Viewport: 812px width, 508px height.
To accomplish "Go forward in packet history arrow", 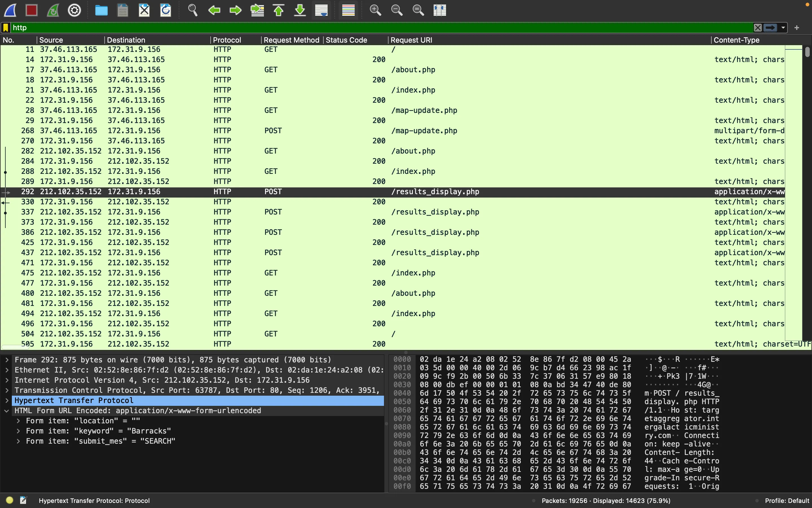I will (235, 10).
